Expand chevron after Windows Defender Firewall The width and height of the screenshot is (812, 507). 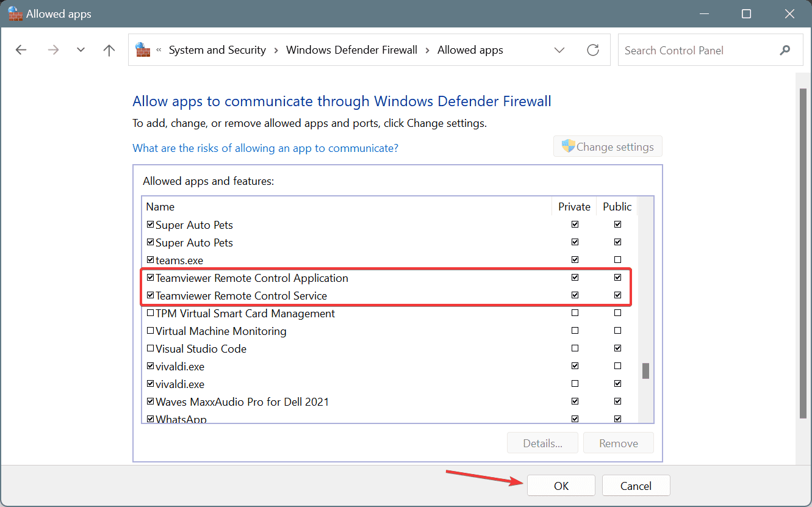pos(427,50)
